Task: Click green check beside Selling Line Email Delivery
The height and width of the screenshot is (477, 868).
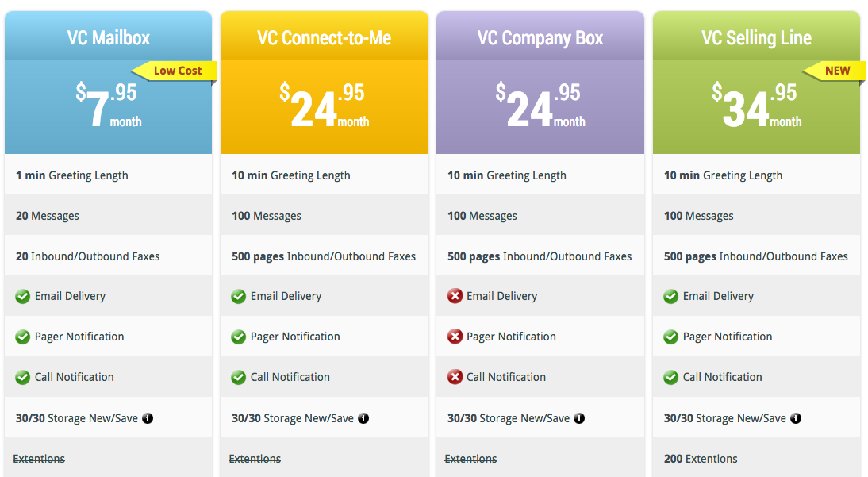Action: coord(671,296)
